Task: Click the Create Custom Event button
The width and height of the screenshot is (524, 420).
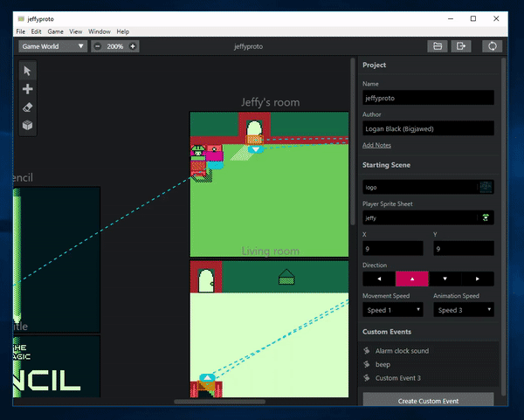Action: point(428,400)
